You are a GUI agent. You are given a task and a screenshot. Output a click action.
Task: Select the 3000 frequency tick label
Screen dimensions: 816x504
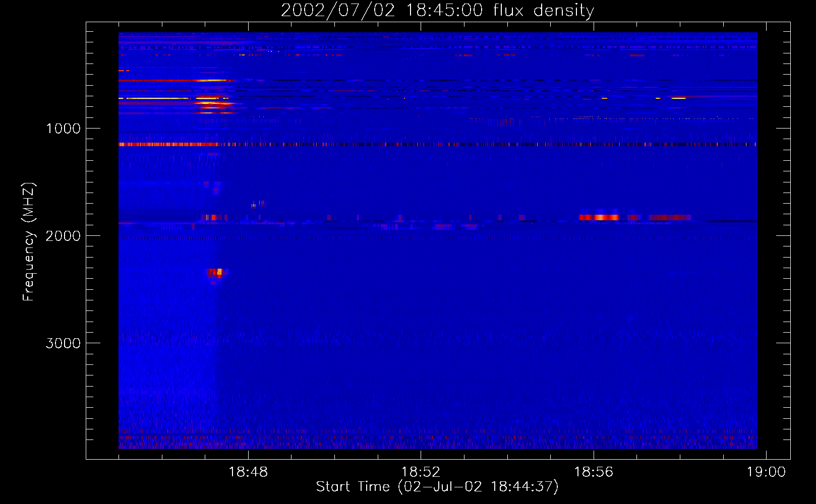pyautogui.click(x=63, y=343)
